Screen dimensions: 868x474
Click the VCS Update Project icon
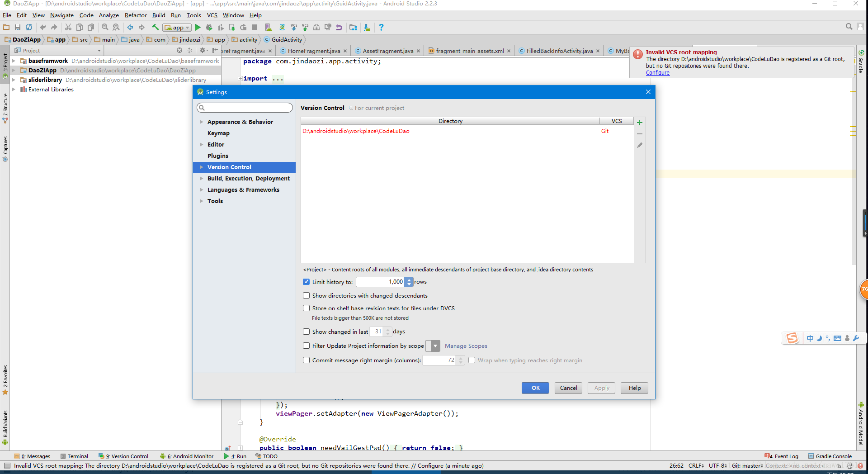[x=294, y=28]
